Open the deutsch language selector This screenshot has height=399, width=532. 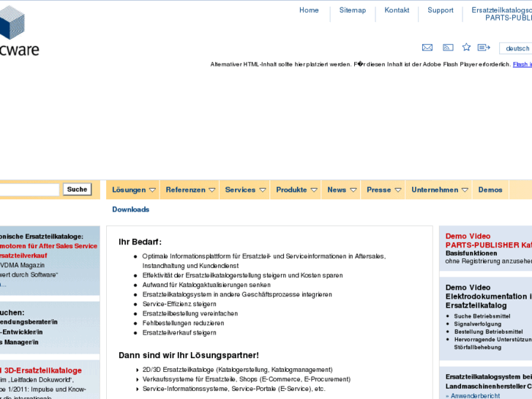516,48
